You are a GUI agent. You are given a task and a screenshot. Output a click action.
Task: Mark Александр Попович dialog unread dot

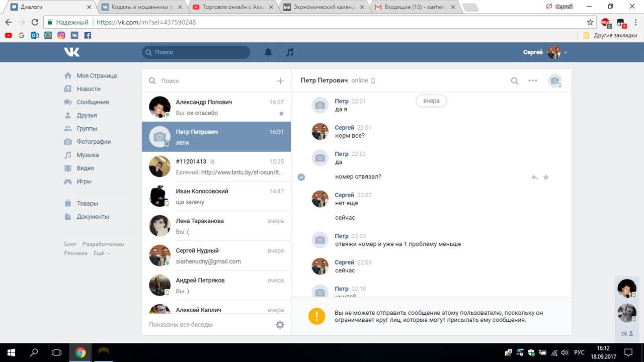click(281, 114)
